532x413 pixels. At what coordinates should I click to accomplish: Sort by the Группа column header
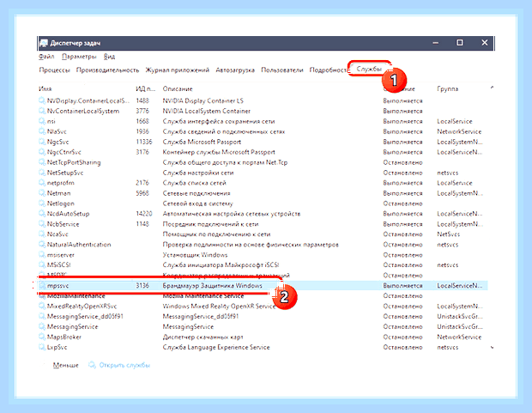point(448,89)
